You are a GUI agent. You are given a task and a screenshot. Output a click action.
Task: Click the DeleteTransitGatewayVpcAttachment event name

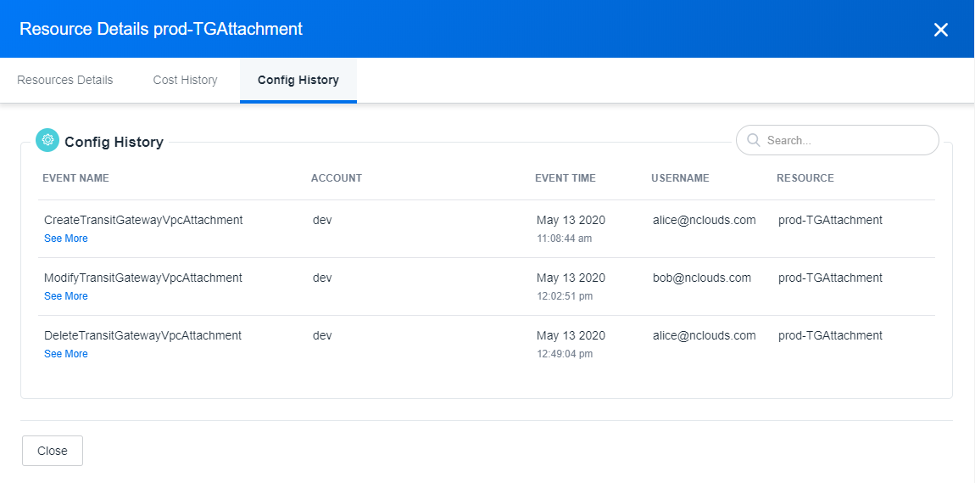click(x=143, y=336)
